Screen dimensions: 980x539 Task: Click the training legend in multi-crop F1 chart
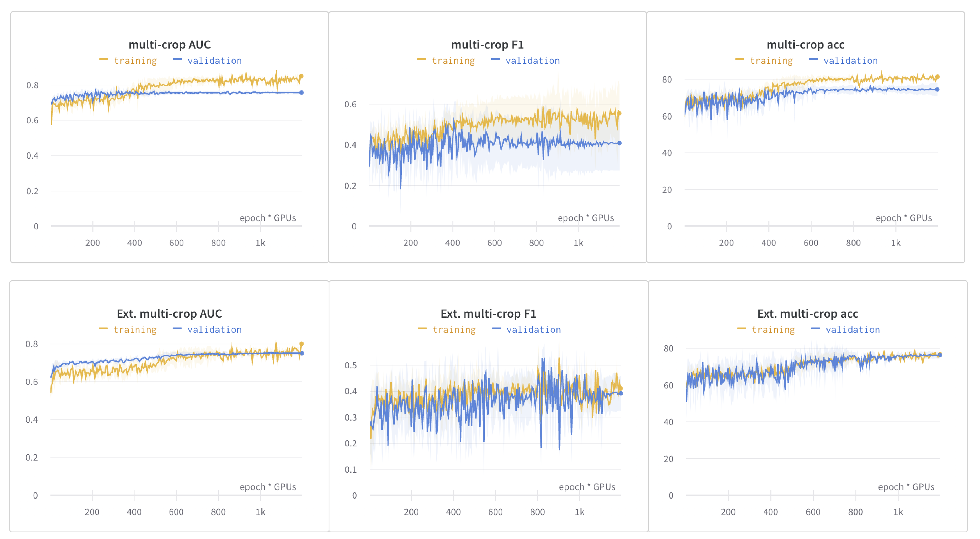coord(446,61)
